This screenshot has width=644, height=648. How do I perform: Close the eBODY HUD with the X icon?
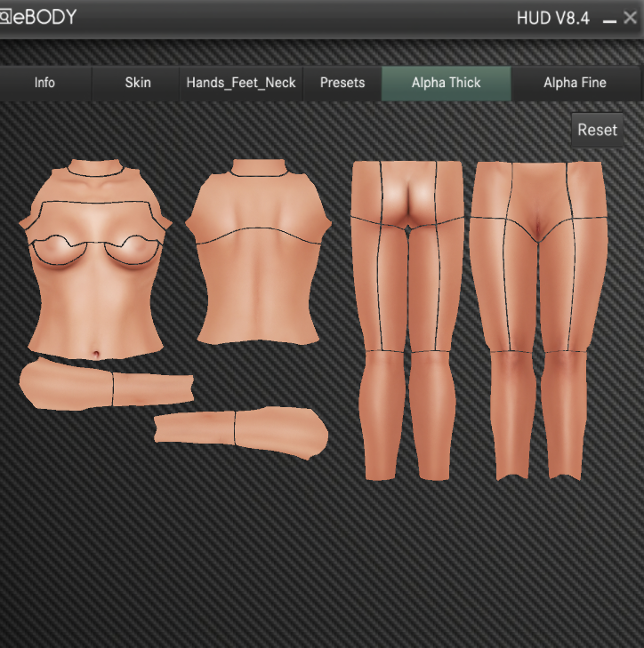(x=630, y=18)
